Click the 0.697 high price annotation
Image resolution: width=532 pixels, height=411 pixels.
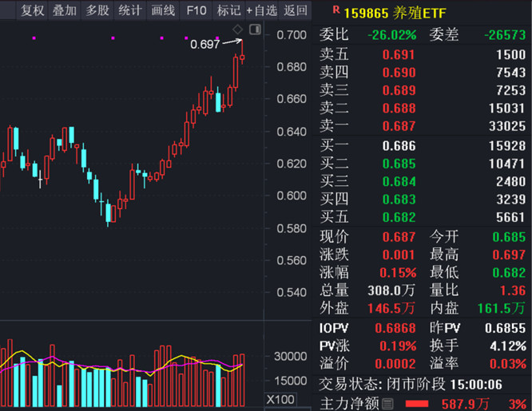pyautogui.click(x=205, y=44)
